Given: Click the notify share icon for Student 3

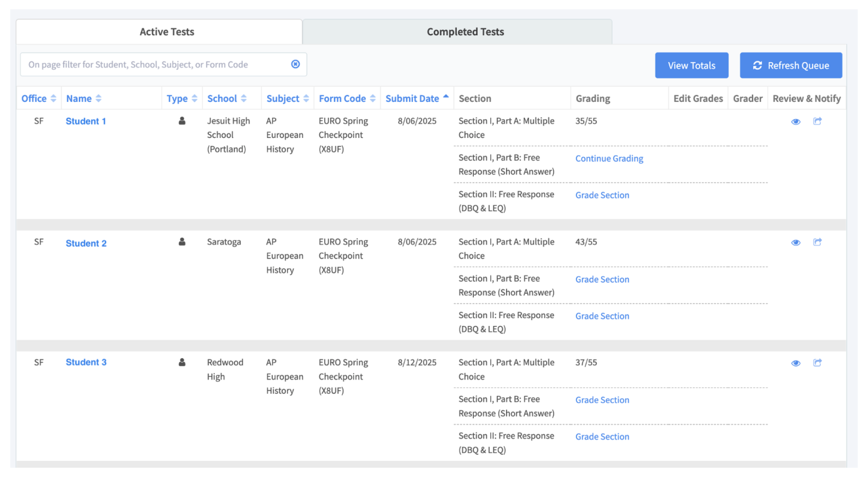Looking at the screenshot, I should [817, 363].
